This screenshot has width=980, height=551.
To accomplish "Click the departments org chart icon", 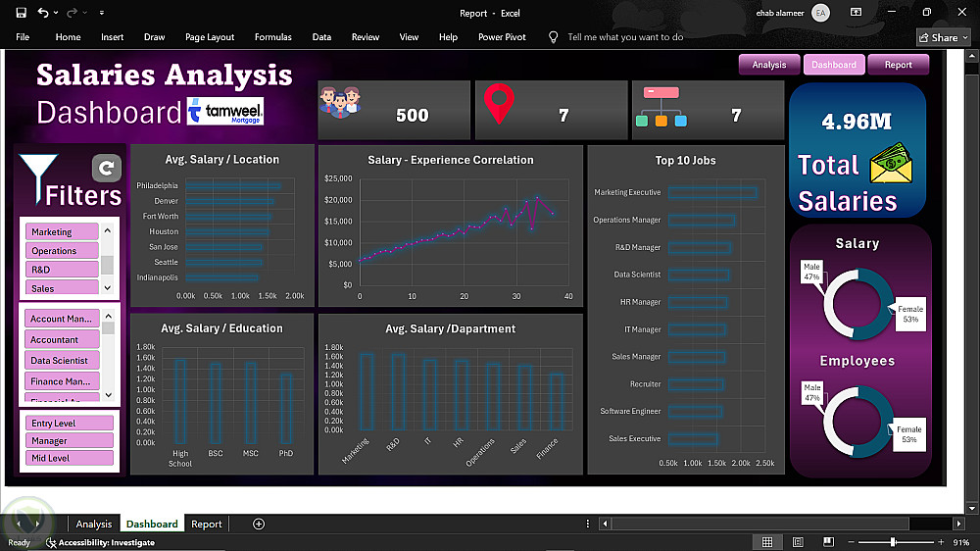I will tap(661, 107).
